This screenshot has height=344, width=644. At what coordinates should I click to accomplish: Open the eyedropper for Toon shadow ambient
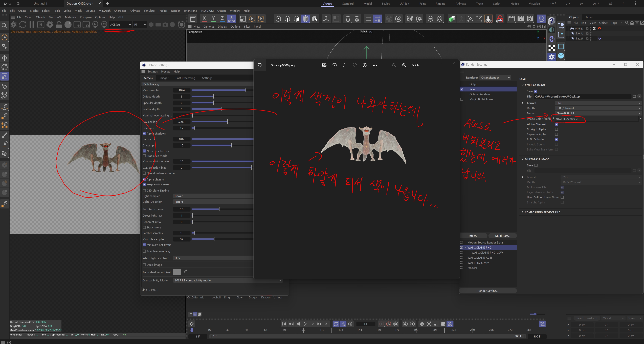coord(186,271)
